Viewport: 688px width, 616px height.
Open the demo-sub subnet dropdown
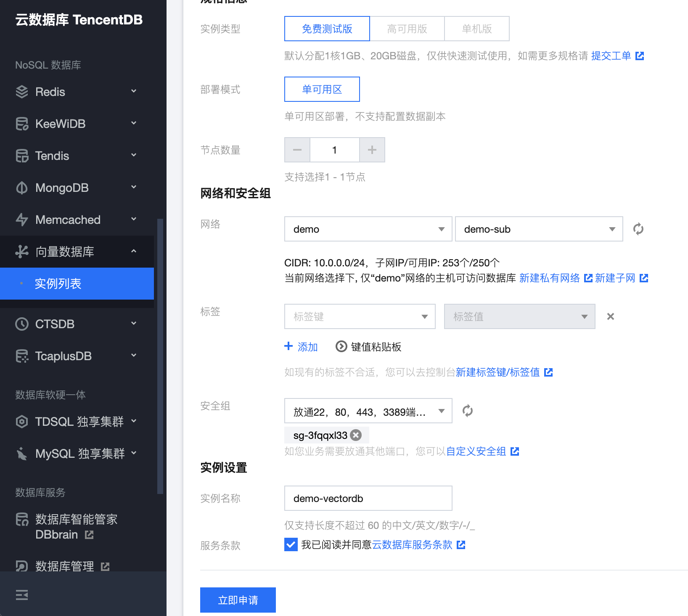539,229
